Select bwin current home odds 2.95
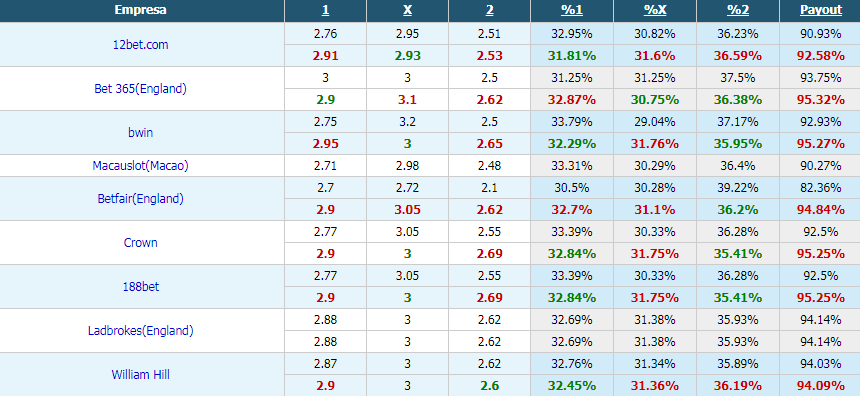The image size is (860, 396). (325, 144)
